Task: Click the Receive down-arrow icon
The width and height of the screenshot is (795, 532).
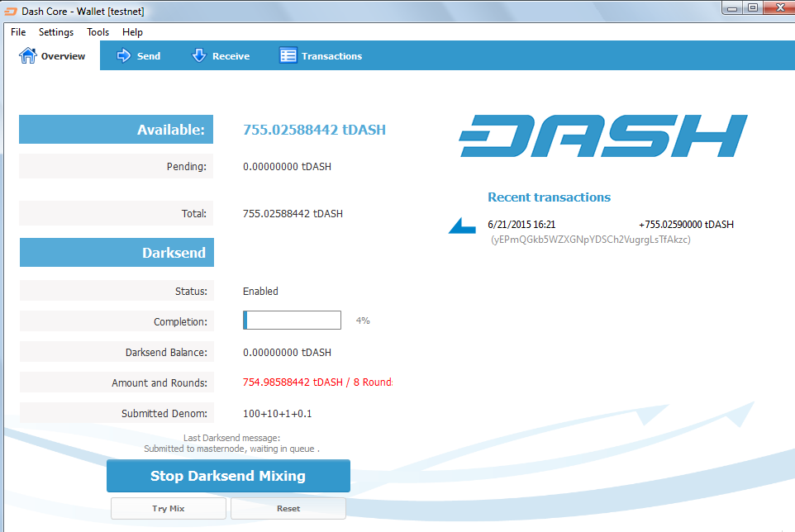Action: tap(198, 55)
